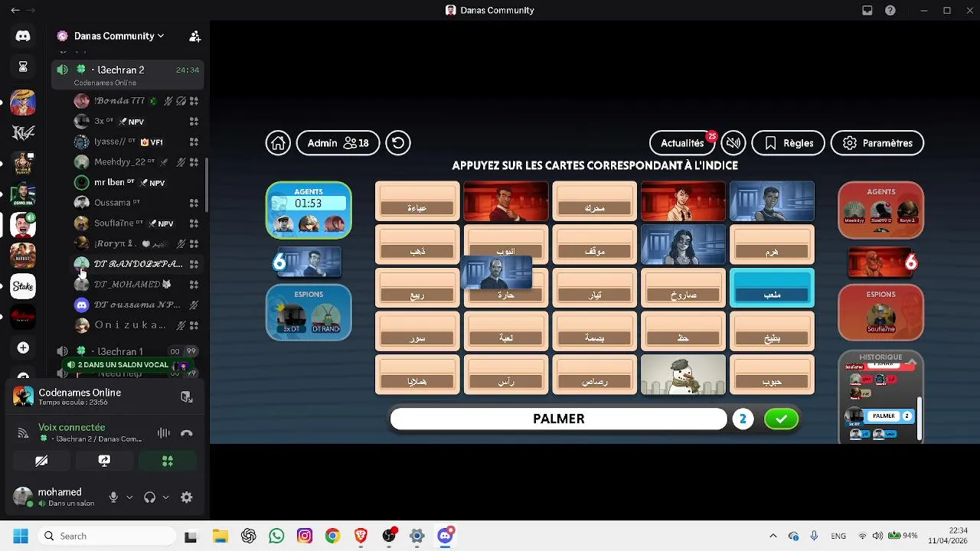Pop out the Codenames Online activity
Viewport: 980px width, 551px height.
coord(186,396)
